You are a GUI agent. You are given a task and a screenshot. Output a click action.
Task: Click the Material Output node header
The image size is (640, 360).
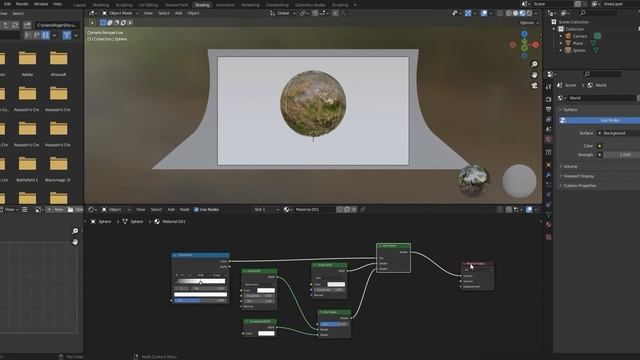point(477,264)
